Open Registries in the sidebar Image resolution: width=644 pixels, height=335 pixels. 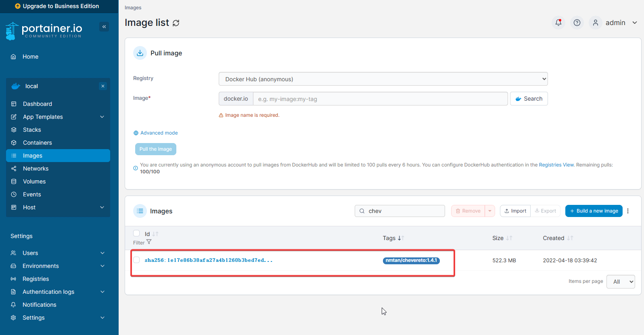(x=58, y=279)
